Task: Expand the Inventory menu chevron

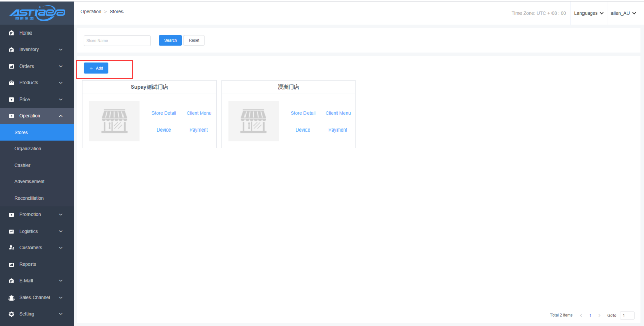Action: 61,50
